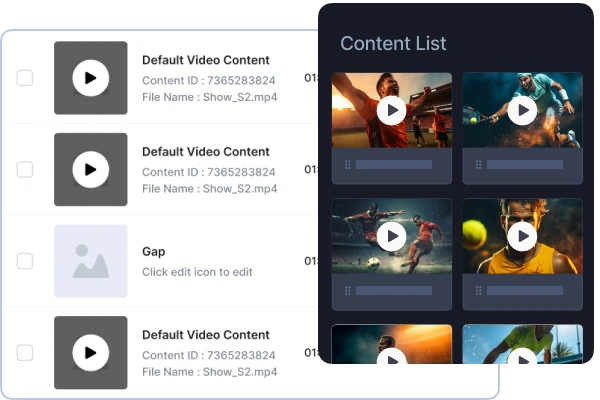Click title placeholder bar under tennis ball card
This screenshot has width=600, height=400.
point(525,291)
